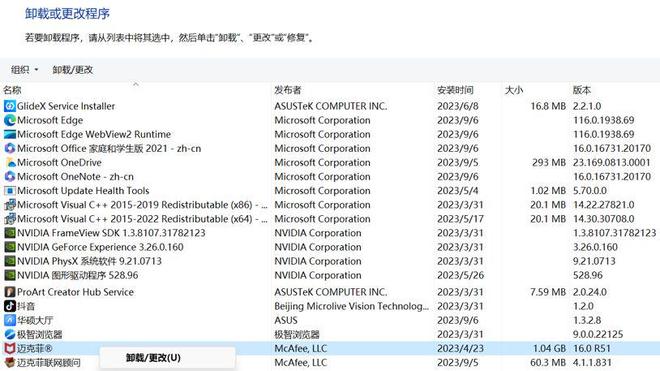The image size is (660, 371).
Task: Select Microsoft Office 家庭和学生版 2021 entry
Action: (109, 149)
